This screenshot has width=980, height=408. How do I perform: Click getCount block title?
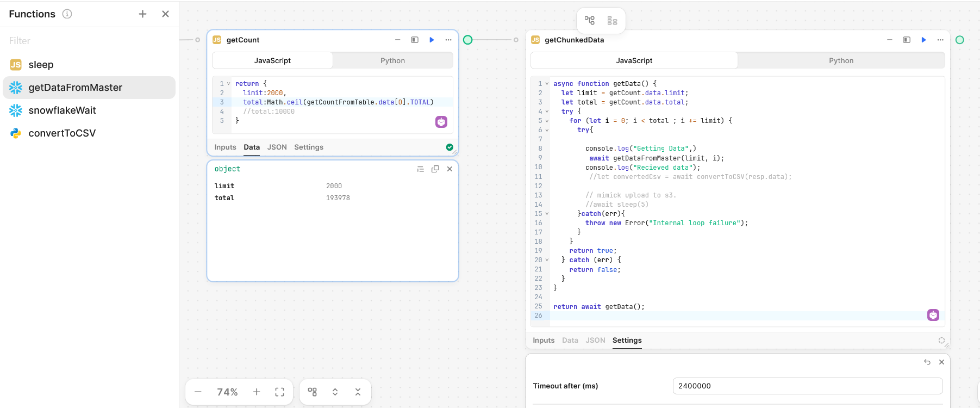[x=243, y=40]
